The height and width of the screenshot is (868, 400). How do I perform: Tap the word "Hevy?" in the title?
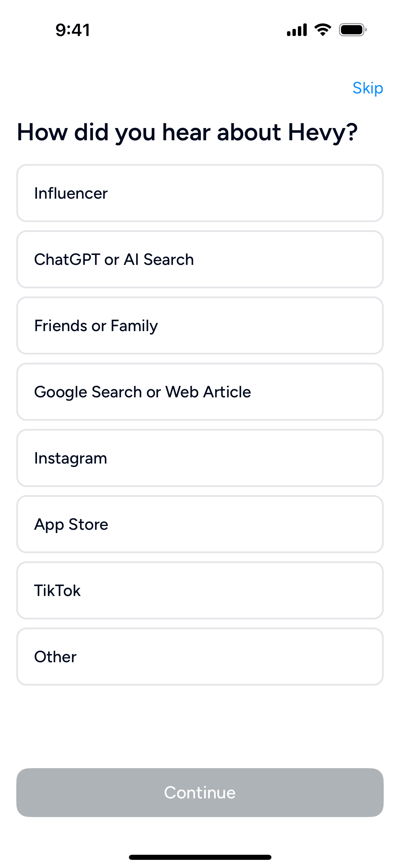click(x=323, y=132)
